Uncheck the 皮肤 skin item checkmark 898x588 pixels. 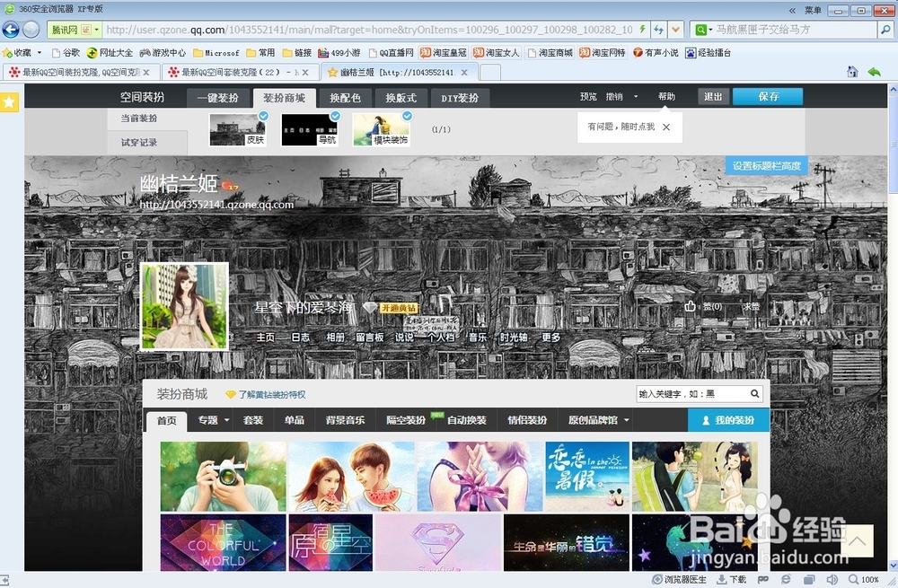[263, 116]
